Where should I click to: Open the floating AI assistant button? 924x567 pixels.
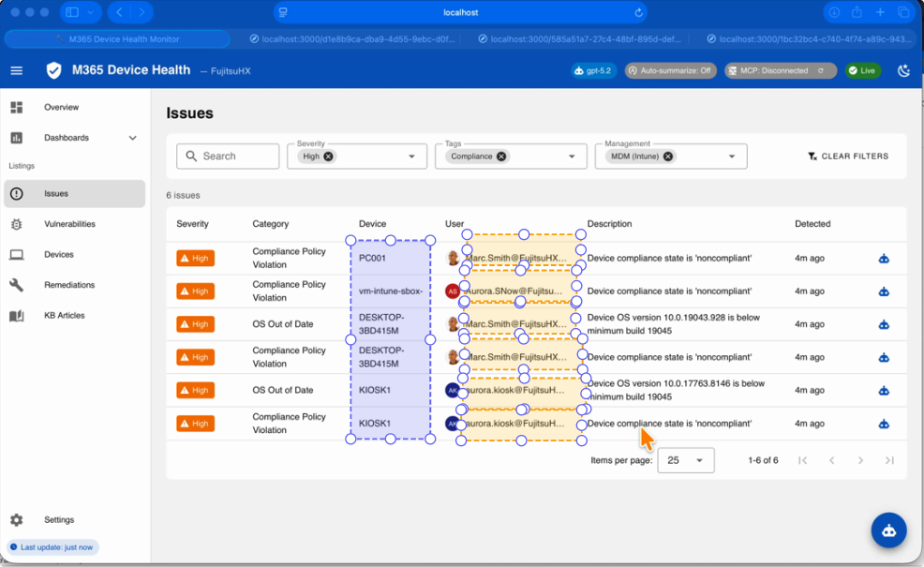tap(888, 530)
